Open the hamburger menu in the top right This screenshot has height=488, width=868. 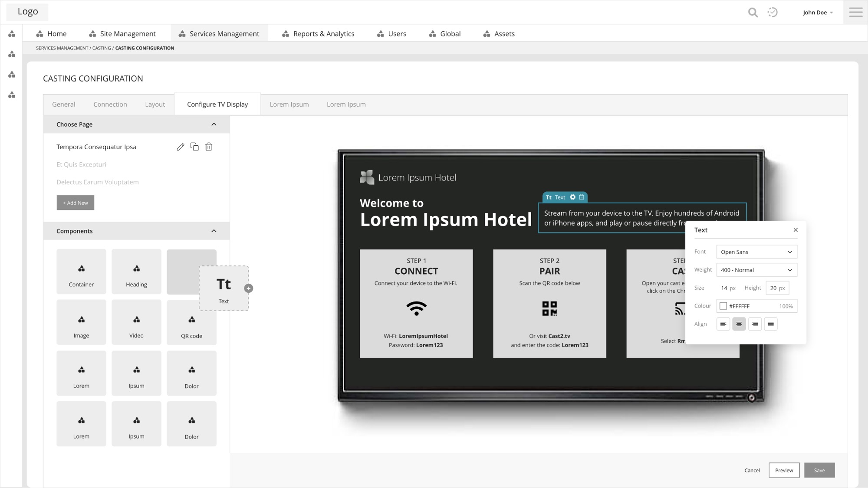click(856, 12)
